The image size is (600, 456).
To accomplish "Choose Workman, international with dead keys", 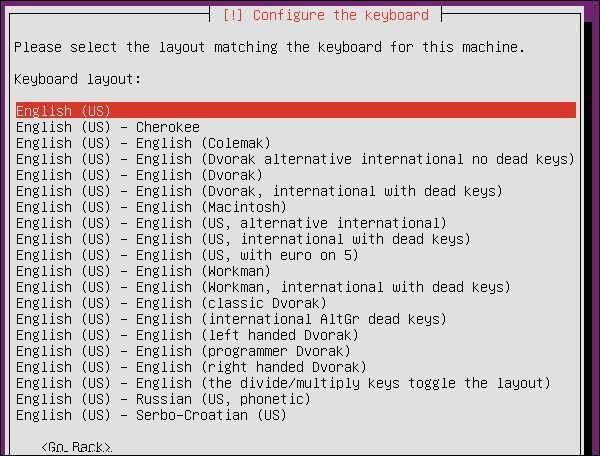I will click(262, 287).
